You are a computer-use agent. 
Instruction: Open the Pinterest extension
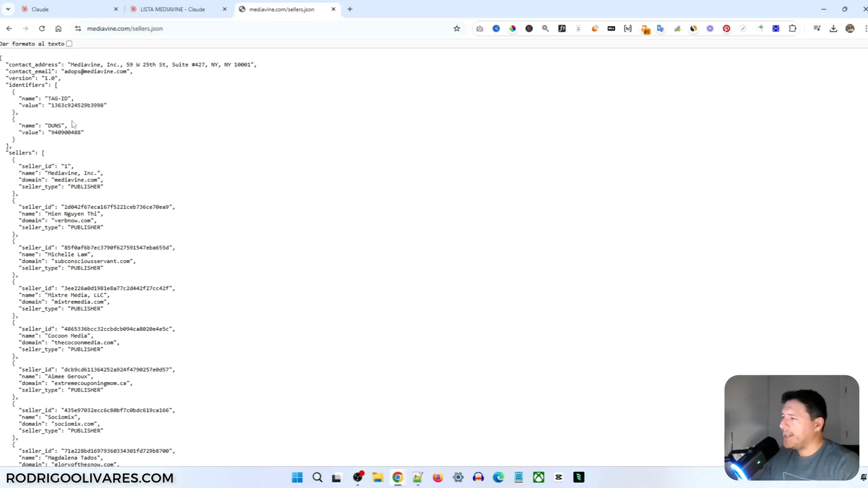pos(726,29)
